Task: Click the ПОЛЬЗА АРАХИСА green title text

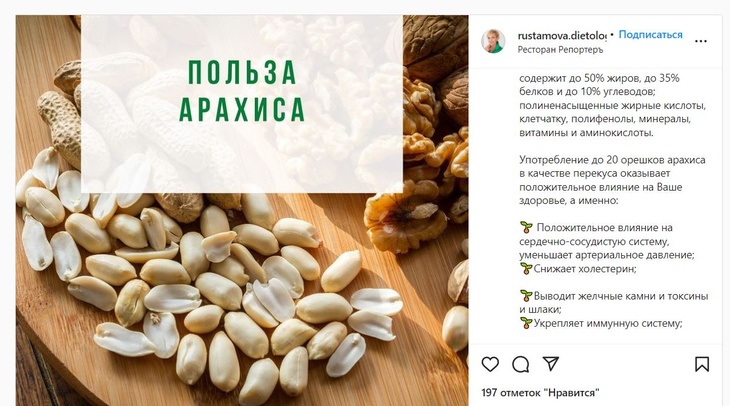Action: [x=242, y=91]
